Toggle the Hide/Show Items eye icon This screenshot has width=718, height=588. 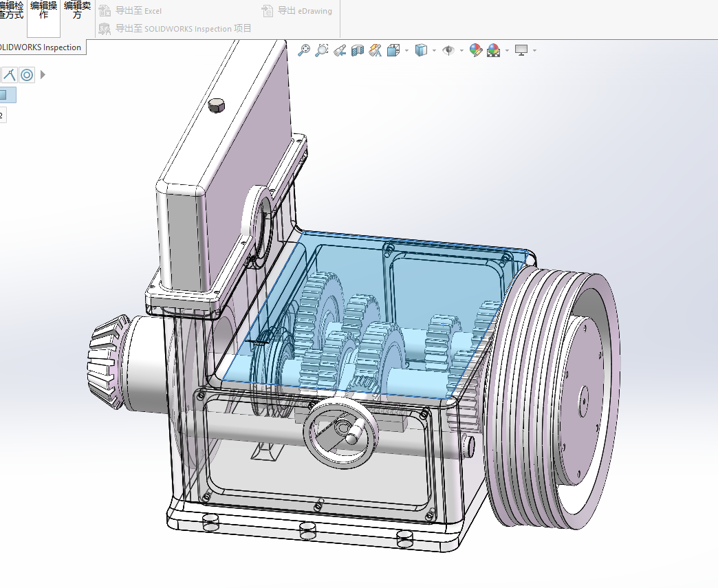tap(448, 50)
